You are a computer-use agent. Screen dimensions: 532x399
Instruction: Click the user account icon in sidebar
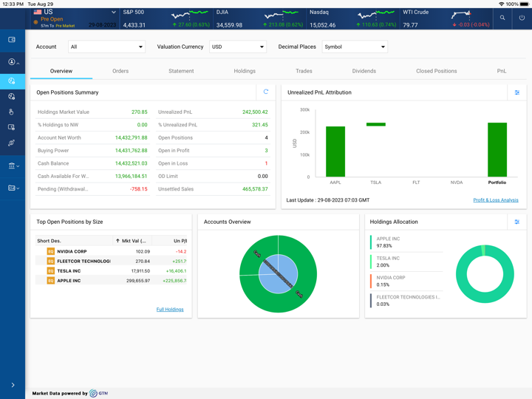(12, 62)
